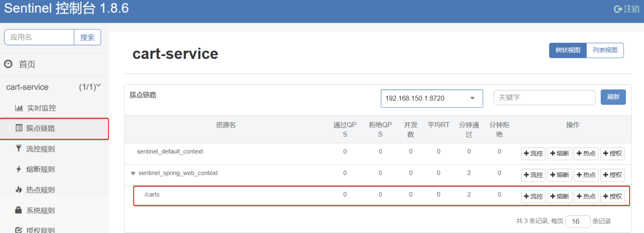Click the 授权规则 check-square icon
Image resolution: width=644 pixels, height=233 pixels.
tap(19, 230)
